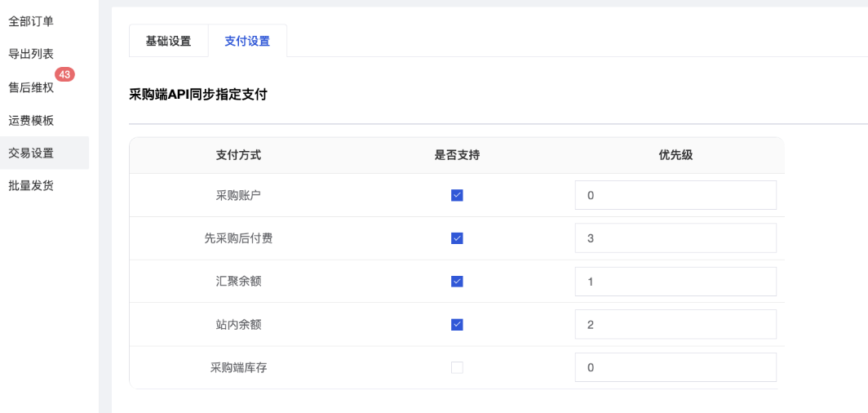
Task: Select the 支付设置 tab
Action: click(247, 41)
